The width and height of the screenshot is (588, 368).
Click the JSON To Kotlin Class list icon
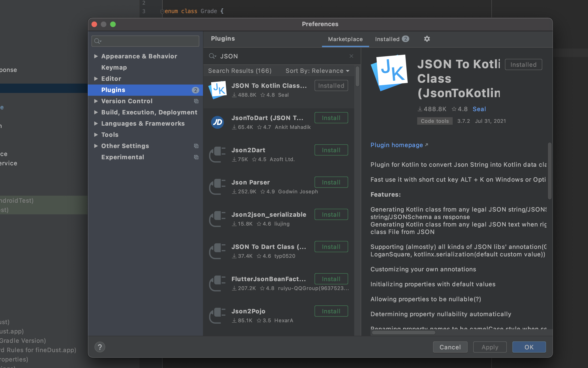click(218, 90)
